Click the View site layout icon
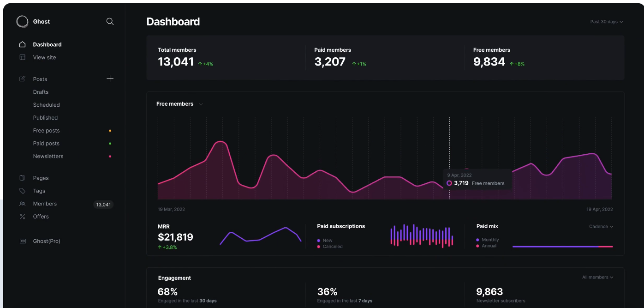Screen dimensions: 644x308 click(22, 57)
